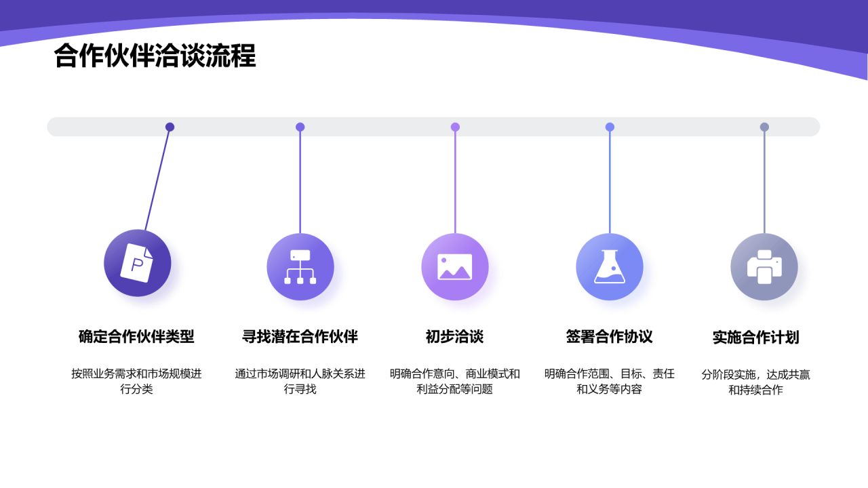Click the heading 寻找潜在合作伙伴
868x488 pixels.
coord(300,335)
